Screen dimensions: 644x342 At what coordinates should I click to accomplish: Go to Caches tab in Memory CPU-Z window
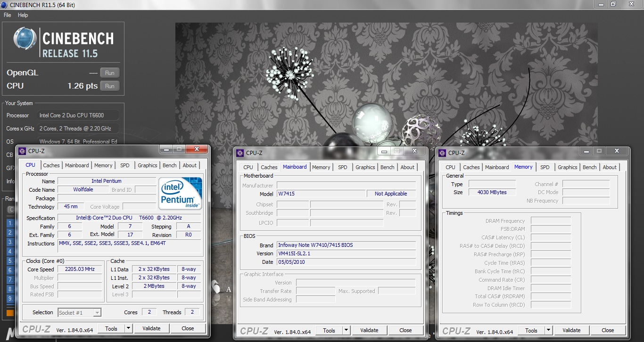pos(471,167)
